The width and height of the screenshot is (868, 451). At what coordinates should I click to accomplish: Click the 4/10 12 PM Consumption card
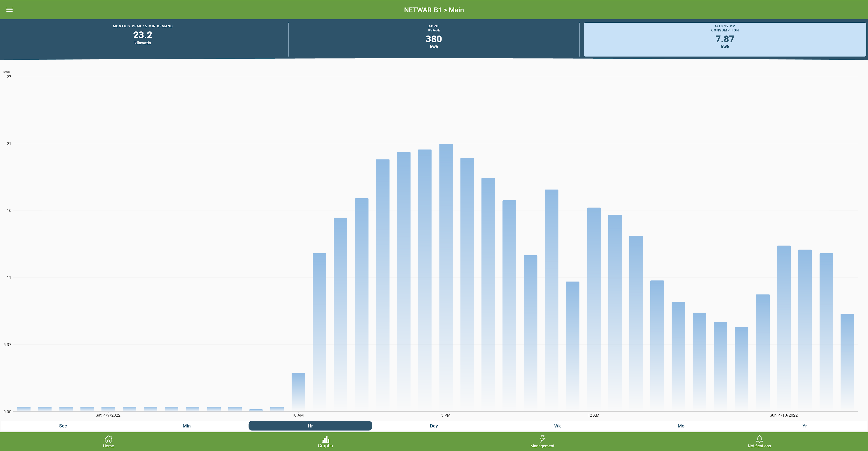(x=725, y=39)
